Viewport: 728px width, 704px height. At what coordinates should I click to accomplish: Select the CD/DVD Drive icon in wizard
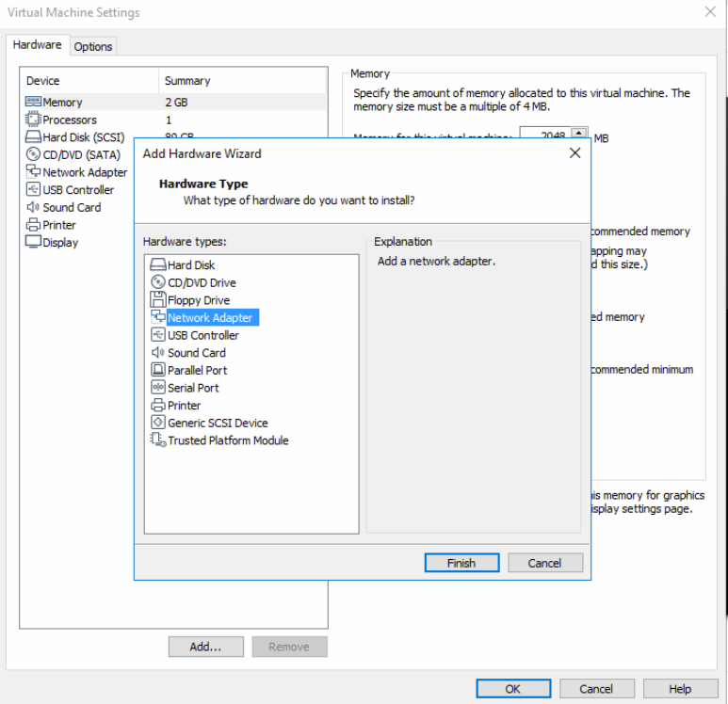158,282
